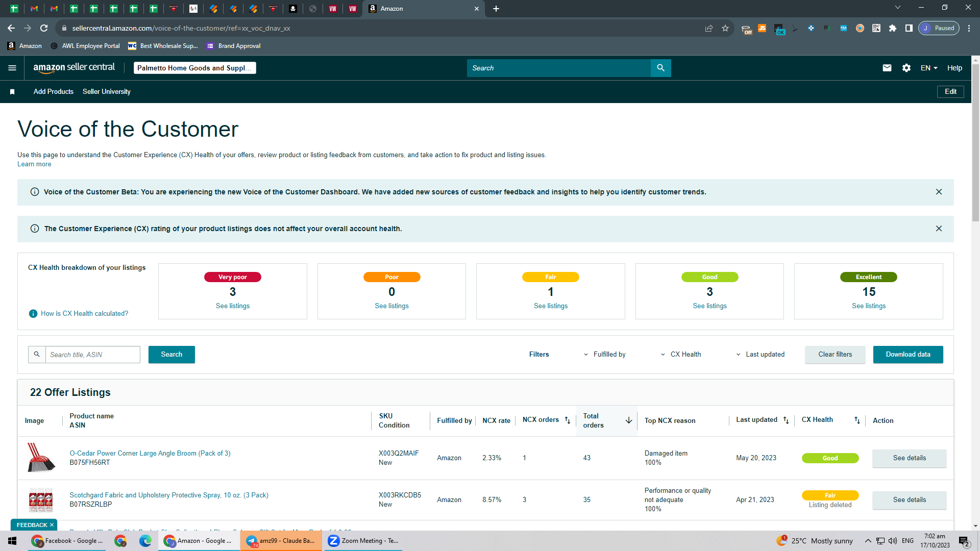Image resolution: width=980 pixels, height=551 pixels.
Task: See listings under Excellent
Action: click(869, 306)
